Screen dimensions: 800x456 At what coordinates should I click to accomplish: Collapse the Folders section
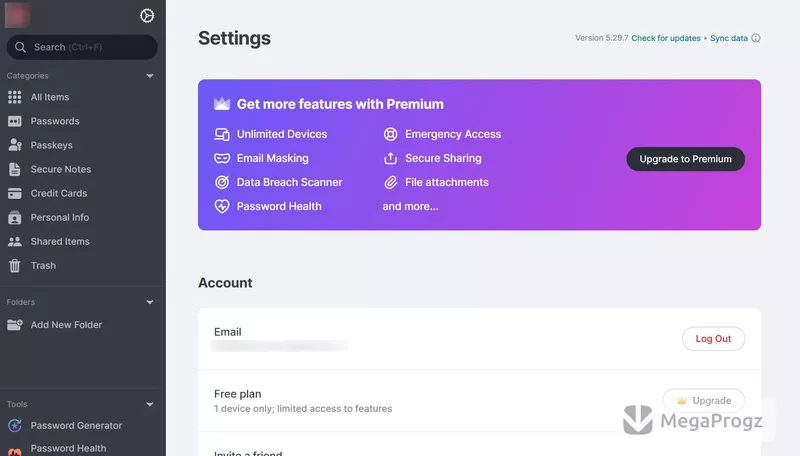click(149, 302)
